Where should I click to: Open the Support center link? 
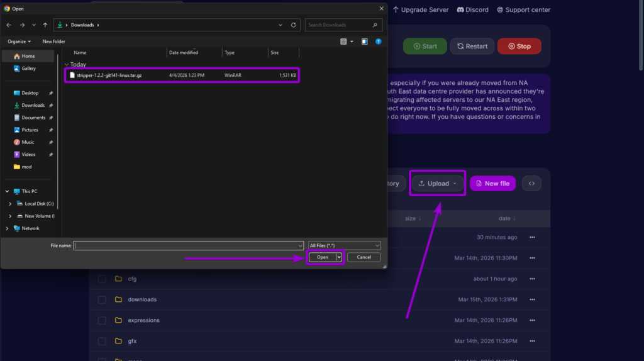[524, 10]
